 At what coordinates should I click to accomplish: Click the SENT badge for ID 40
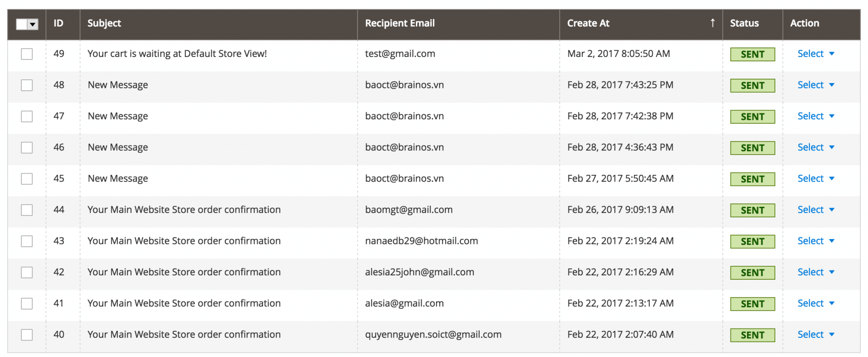752,335
